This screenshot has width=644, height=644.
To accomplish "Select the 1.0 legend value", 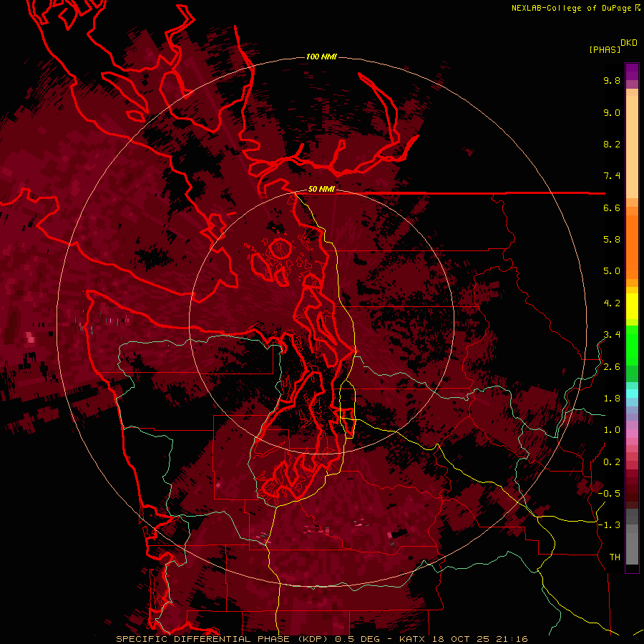I will 612,430.
